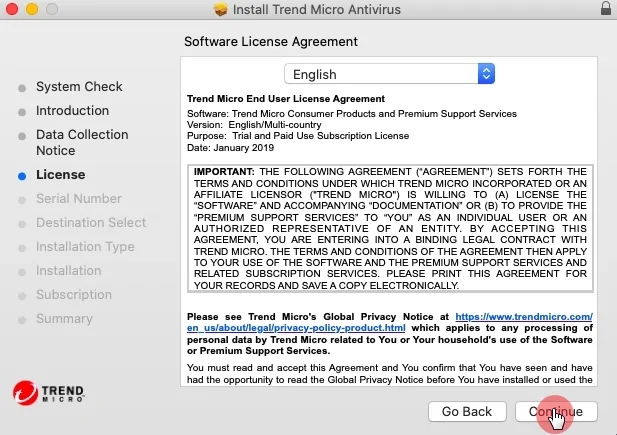This screenshot has width=617, height=435.
Task: Open the Trend Micro privacy policy link
Action: click(x=390, y=322)
